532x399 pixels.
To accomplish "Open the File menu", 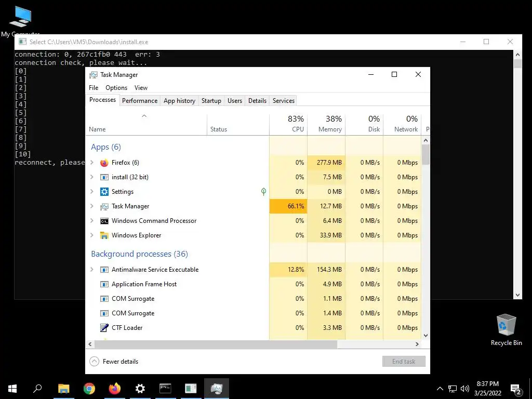I will coord(94,88).
